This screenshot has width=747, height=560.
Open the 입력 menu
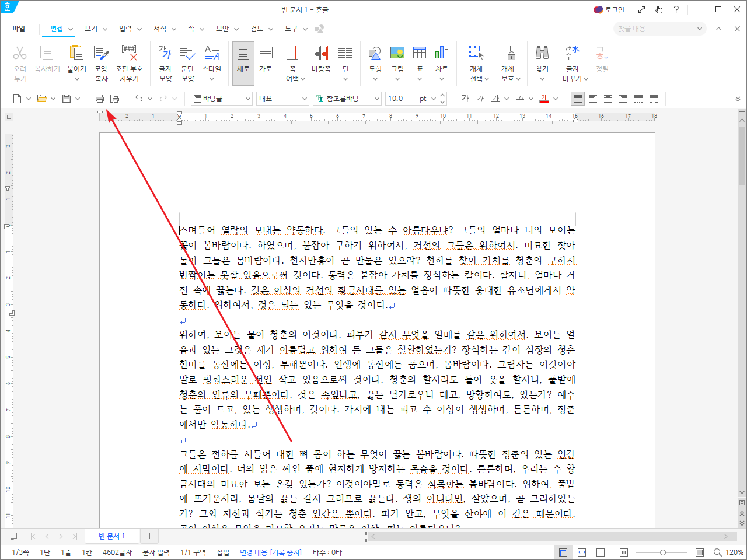(125, 29)
